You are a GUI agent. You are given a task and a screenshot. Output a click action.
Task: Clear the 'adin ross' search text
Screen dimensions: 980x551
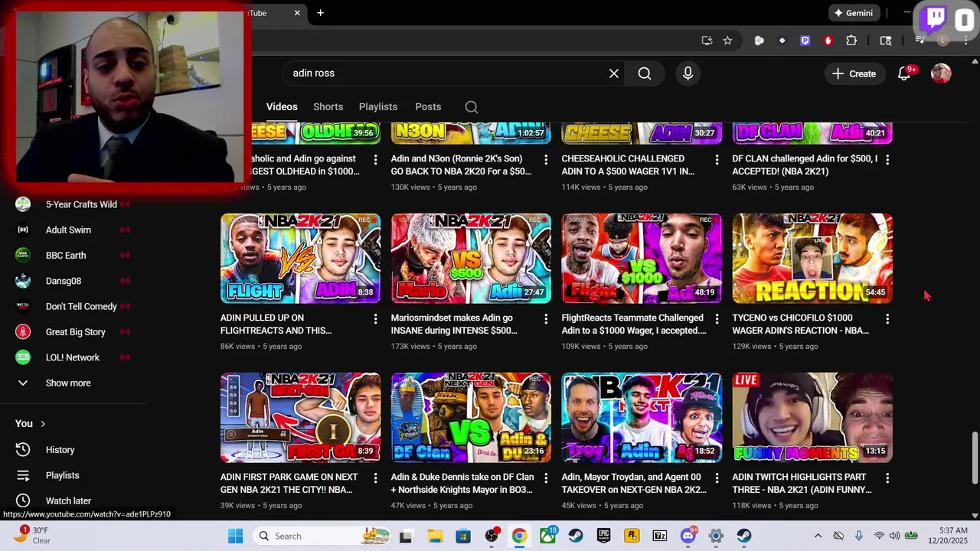click(x=613, y=73)
